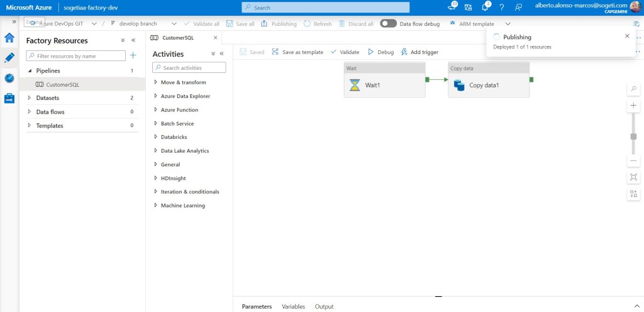Click the canvas zoom slider handle

(633, 135)
